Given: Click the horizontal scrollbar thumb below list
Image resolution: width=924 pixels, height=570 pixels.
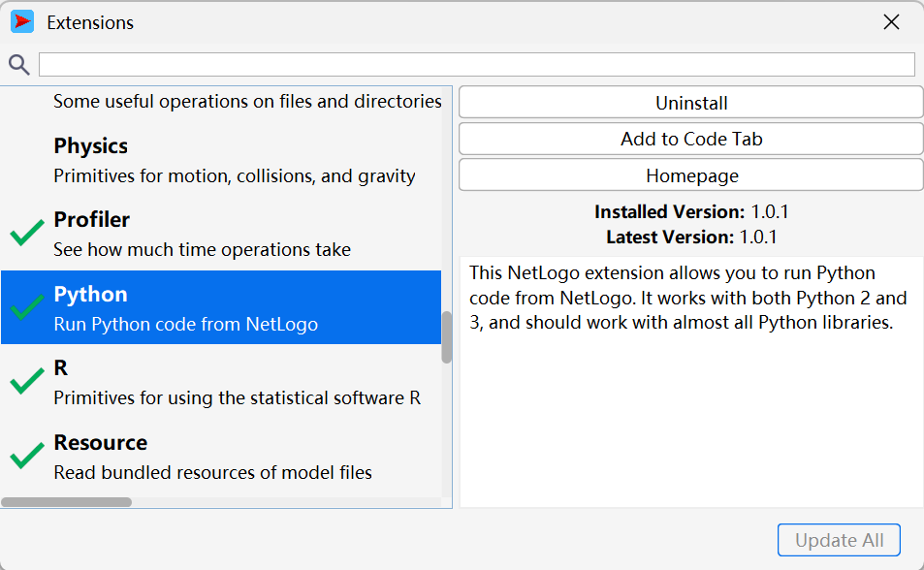Looking at the screenshot, I should 66,502.
